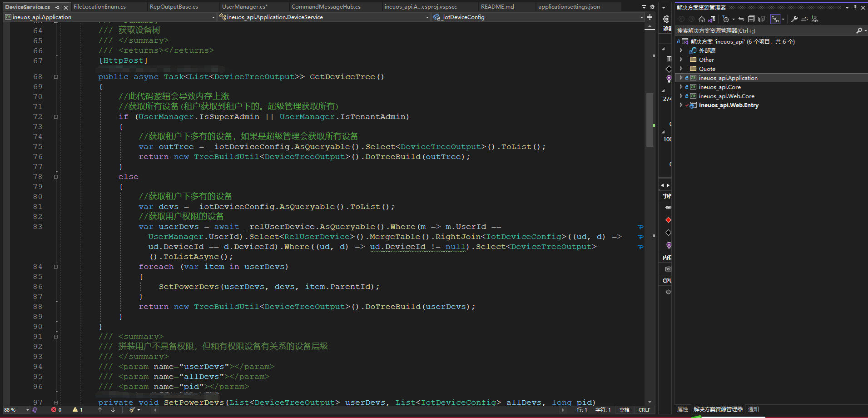
Task: Switch views icon in Solution Explorer toolbar
Action: click(x=712, y=19)
